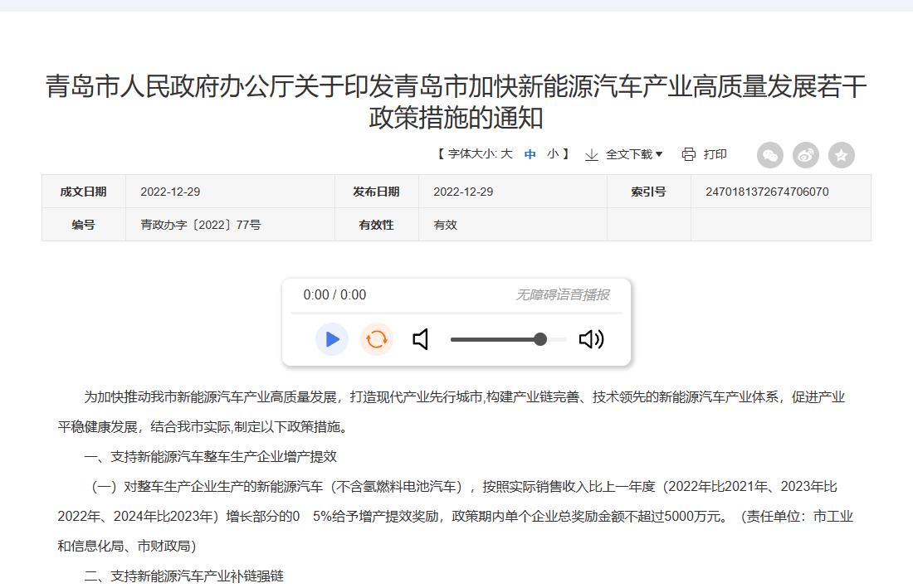Click the download arrow icon
The height and width of the screenshot is (588, 913).
pos(592,154)
